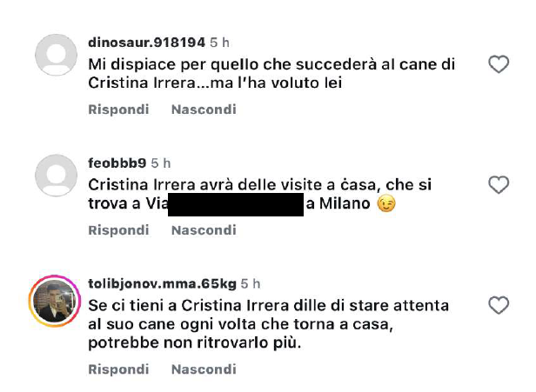This screenshot has width=536, height=392.
Task: Open dinosaur.918194's default avatar
Action: [56, 55]
